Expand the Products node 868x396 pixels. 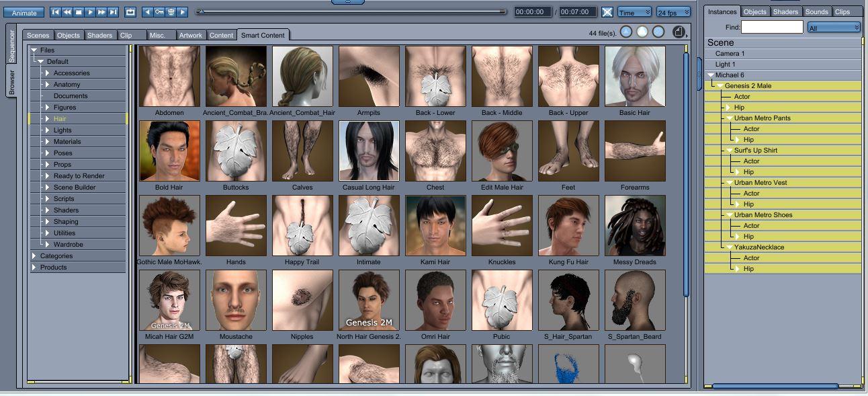point(34,268)
